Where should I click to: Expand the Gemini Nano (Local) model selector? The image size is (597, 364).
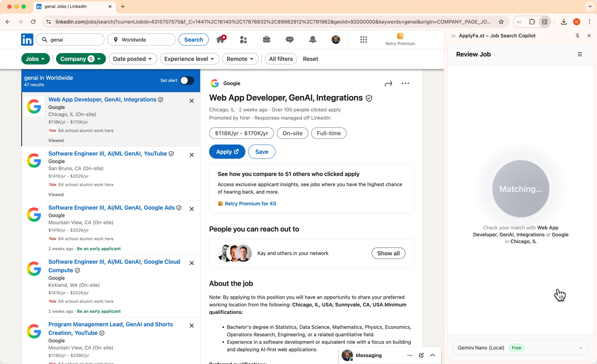click(521, 347)
